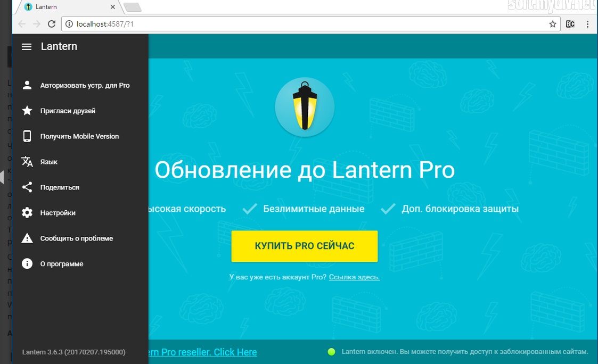The width and height of the screenshot is (598, 364).
Task: Click the star icon for inviting friends
Action: pyautogui.click(x=27, y=111)
